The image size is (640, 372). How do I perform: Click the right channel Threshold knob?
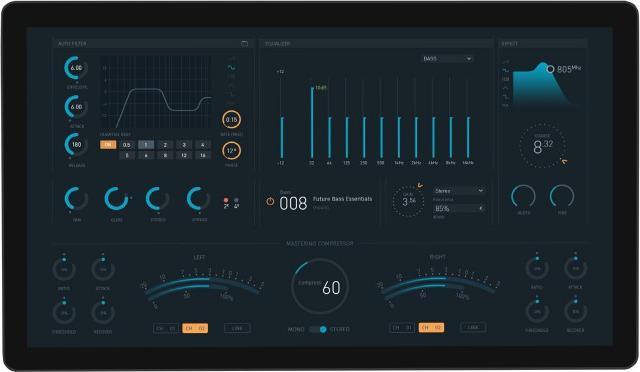tap(536, 311)
